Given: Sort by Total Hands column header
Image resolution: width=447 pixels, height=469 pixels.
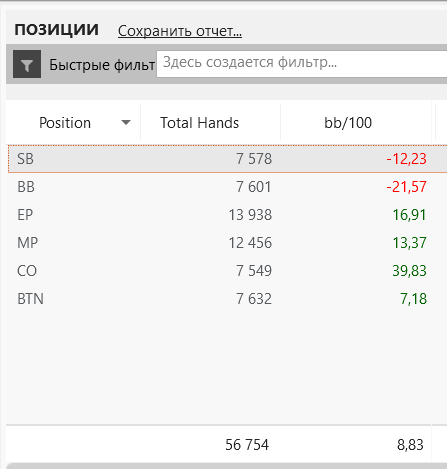Looking at the screenshot, I should pos(199,123).
